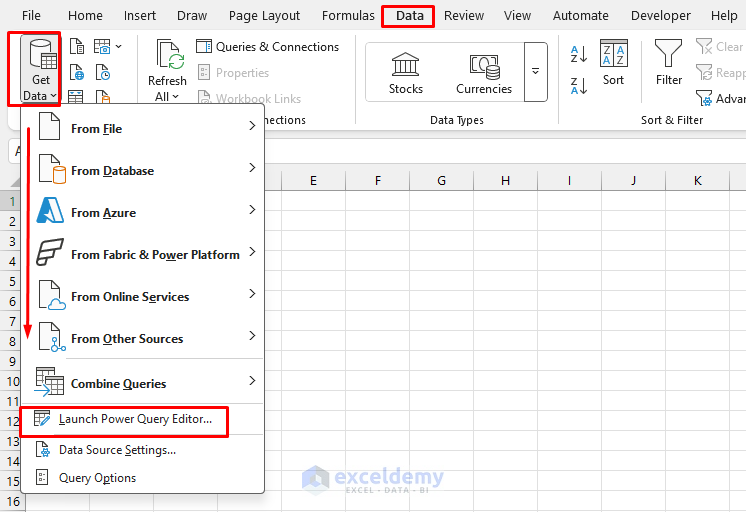Expand the Data Types gallery
The height and width of the screenshot is (512, 746).
pos(536,72)
